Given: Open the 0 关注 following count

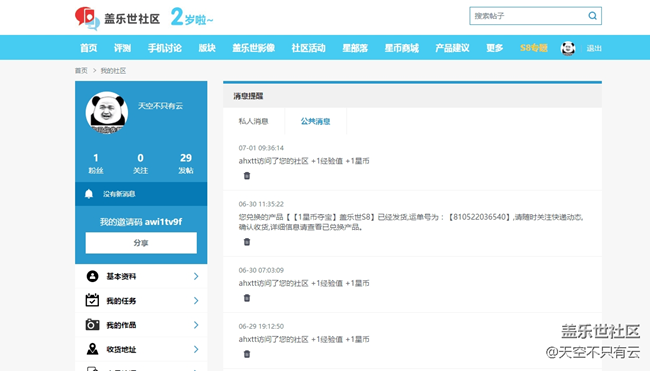Looking at the screenshot, I should pyautogui.click(x=141, y=163).
